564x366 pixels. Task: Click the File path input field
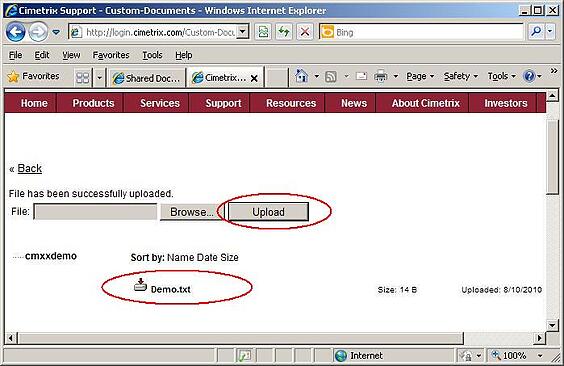(x=95, y=211)
